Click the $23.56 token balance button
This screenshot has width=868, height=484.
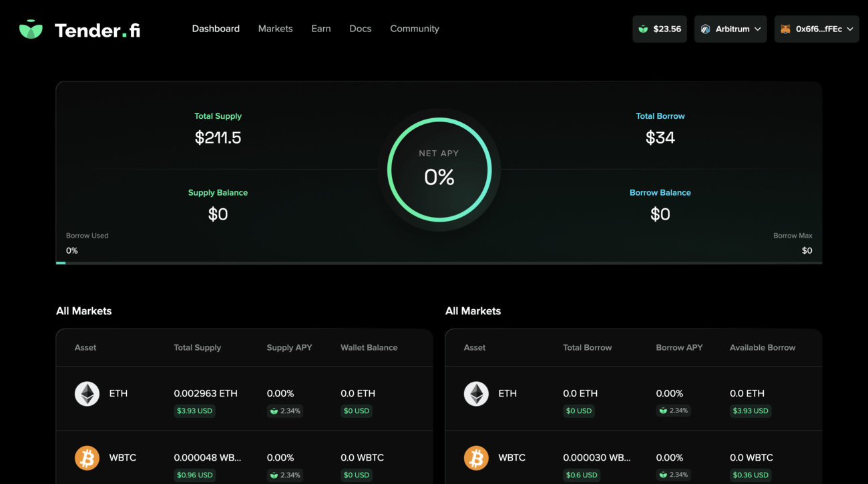(x=660, y=29)
